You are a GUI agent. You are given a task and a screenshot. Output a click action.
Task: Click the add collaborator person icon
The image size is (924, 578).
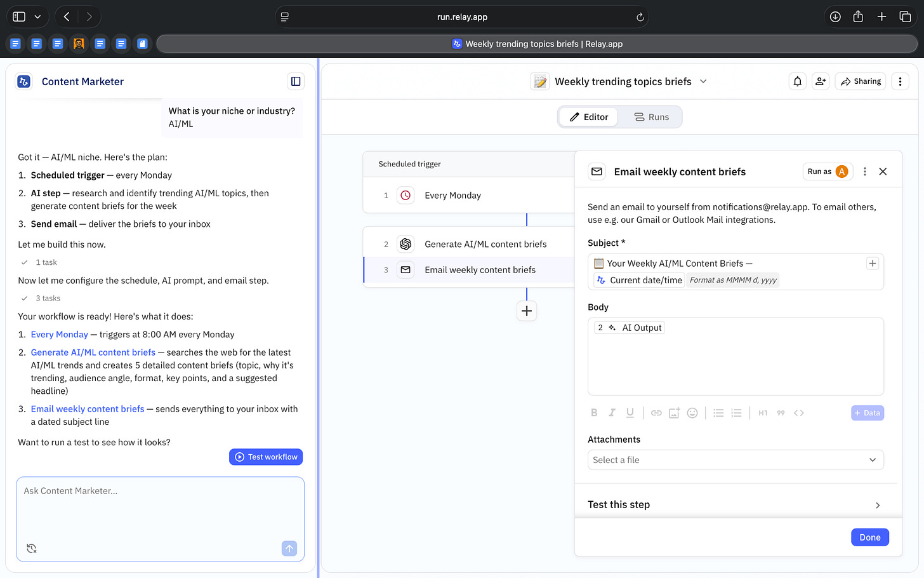point(821,81)
